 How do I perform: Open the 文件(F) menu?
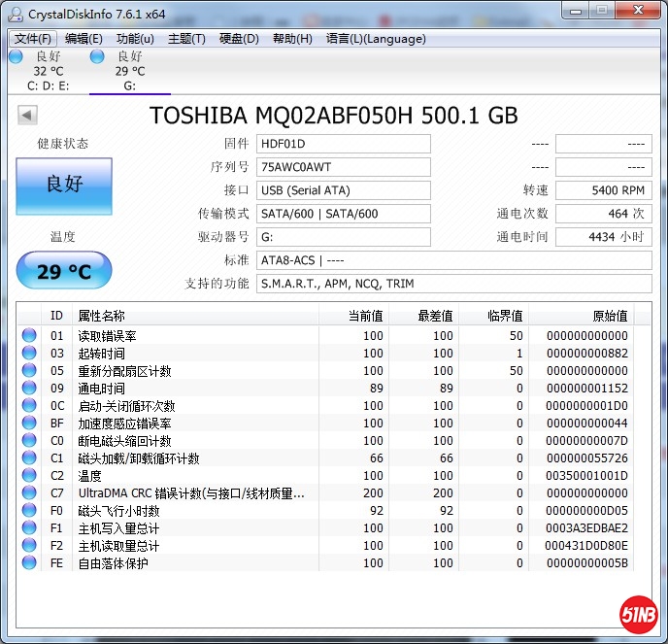coord(33,39)
